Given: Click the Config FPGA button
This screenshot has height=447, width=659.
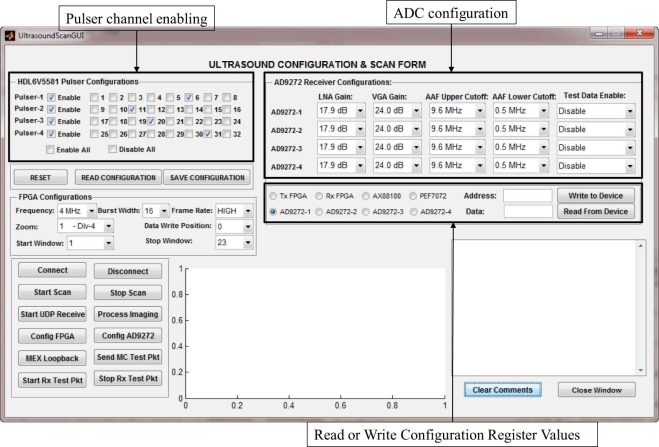Looking at the screenshot, I should point(52,336).
